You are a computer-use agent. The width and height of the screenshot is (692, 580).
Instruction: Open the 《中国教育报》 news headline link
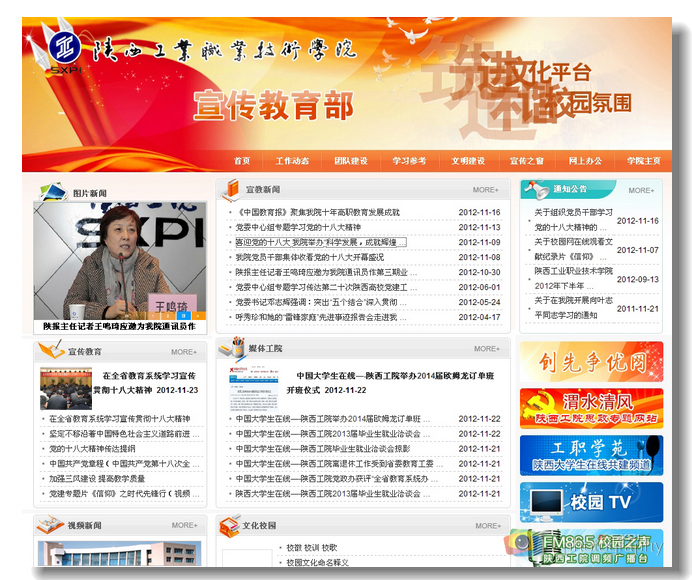click(x=317, y=212)
